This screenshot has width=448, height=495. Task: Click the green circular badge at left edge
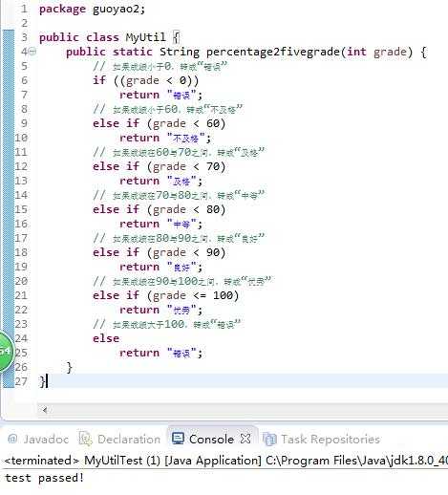pyautogui.click(x=5, y=351)
